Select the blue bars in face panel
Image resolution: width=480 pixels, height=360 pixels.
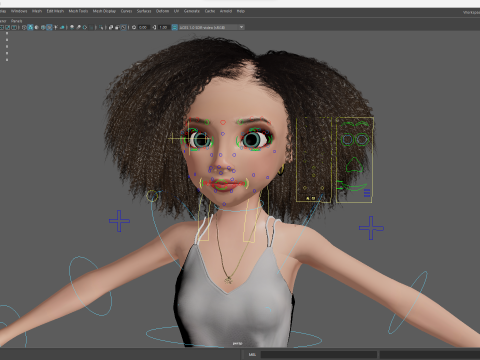point(367,193)
